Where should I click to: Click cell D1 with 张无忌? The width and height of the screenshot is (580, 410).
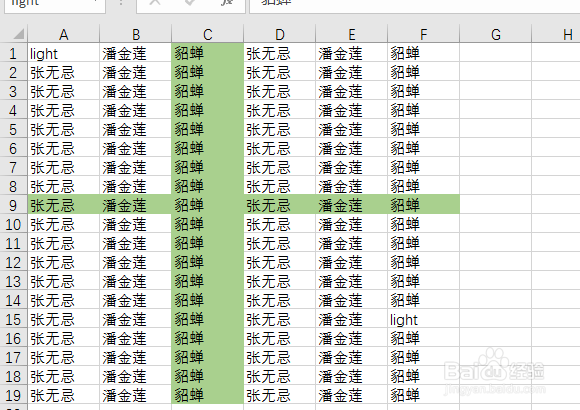[280, 53]
